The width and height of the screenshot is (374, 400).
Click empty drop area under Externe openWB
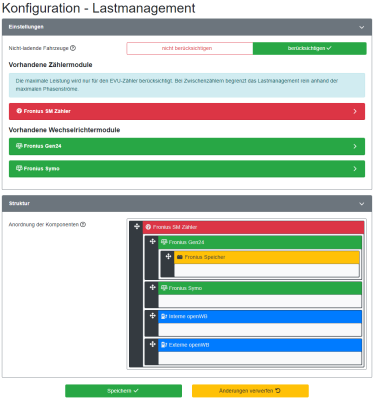coord(260,358)
